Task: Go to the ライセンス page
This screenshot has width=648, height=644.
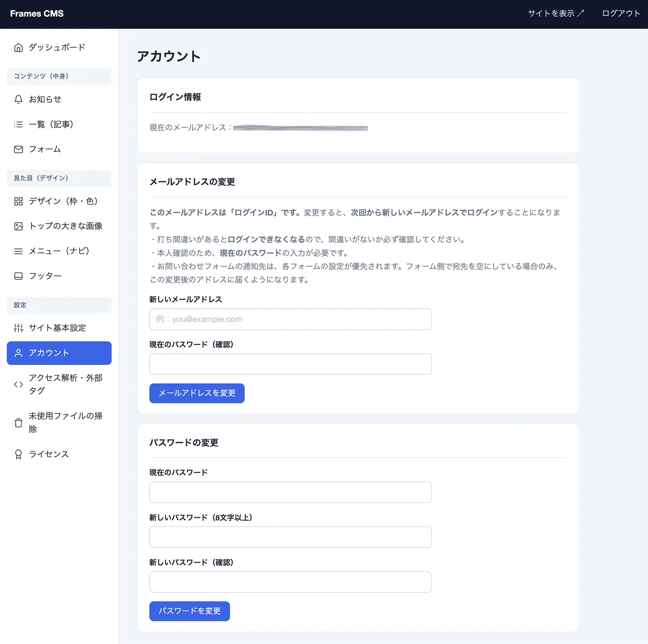Action: tap(59, 454)
